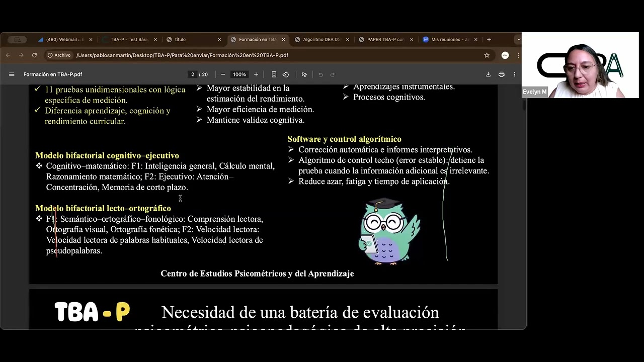Click the TBA-P logo on next slide
Viewport: 644px width, 362px height.
click(x=92, y=312)
